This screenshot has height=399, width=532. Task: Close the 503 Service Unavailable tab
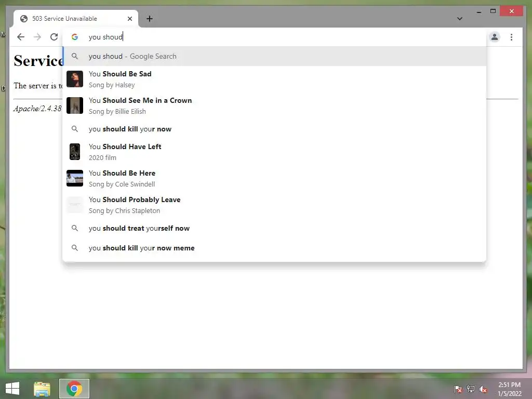(129, 19)
